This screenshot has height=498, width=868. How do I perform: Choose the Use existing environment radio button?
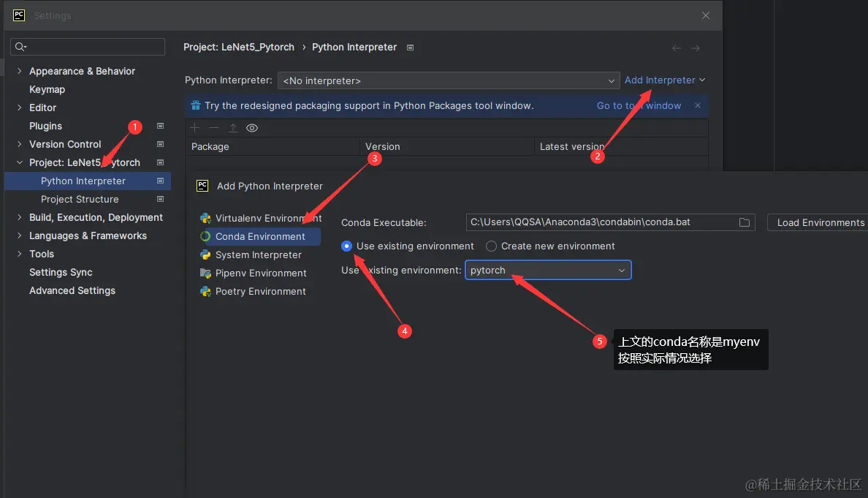coord(346,246)
